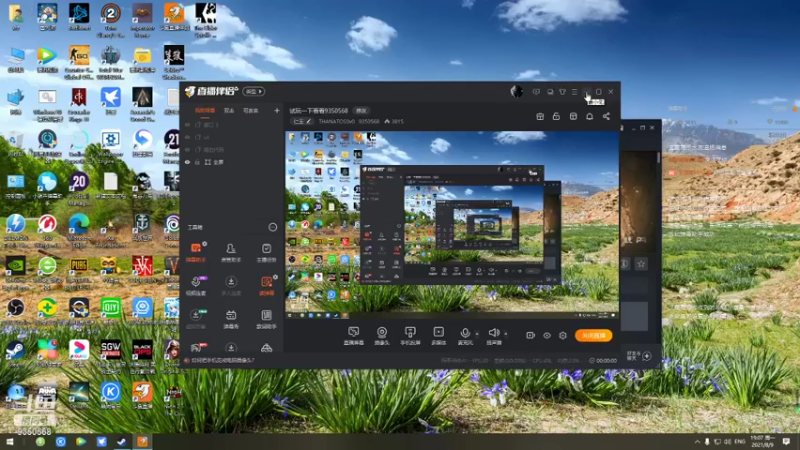
Task: Click the edit pill next to stream title
Action: (x=361, y=110)
